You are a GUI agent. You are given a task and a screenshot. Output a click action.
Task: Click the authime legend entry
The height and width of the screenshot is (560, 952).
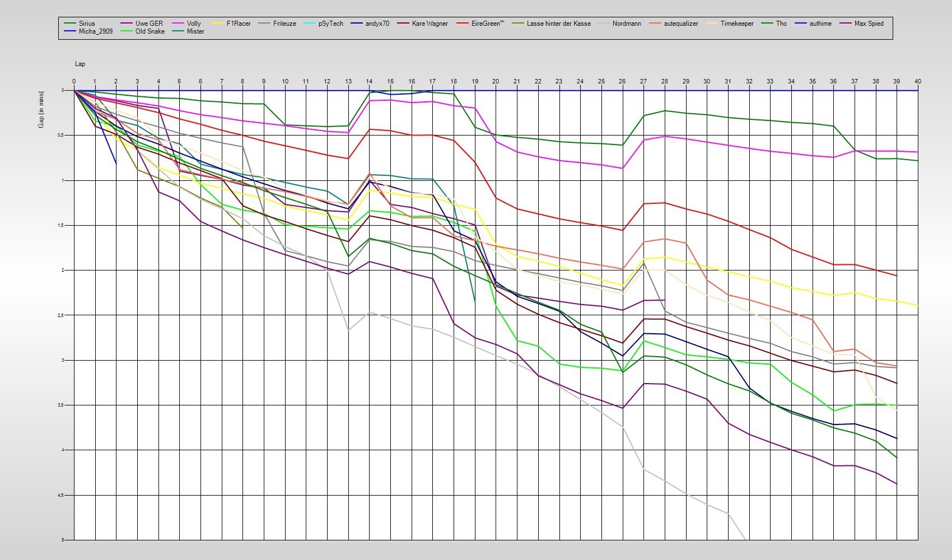(820, 24)
